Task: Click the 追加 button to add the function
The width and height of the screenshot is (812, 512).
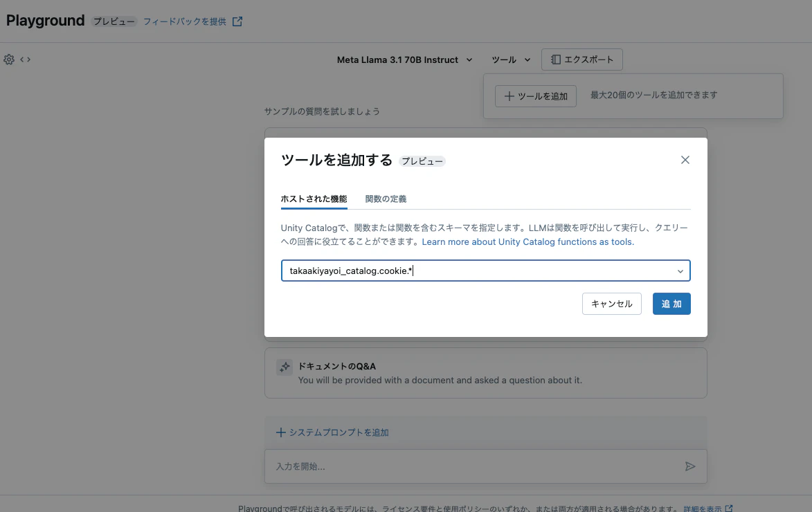Action: tap(671, 303)
